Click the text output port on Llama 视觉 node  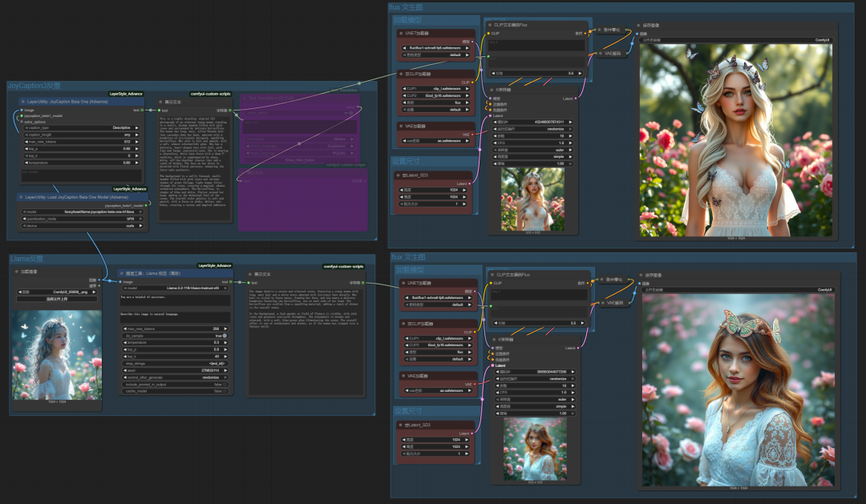coord(231,281)
